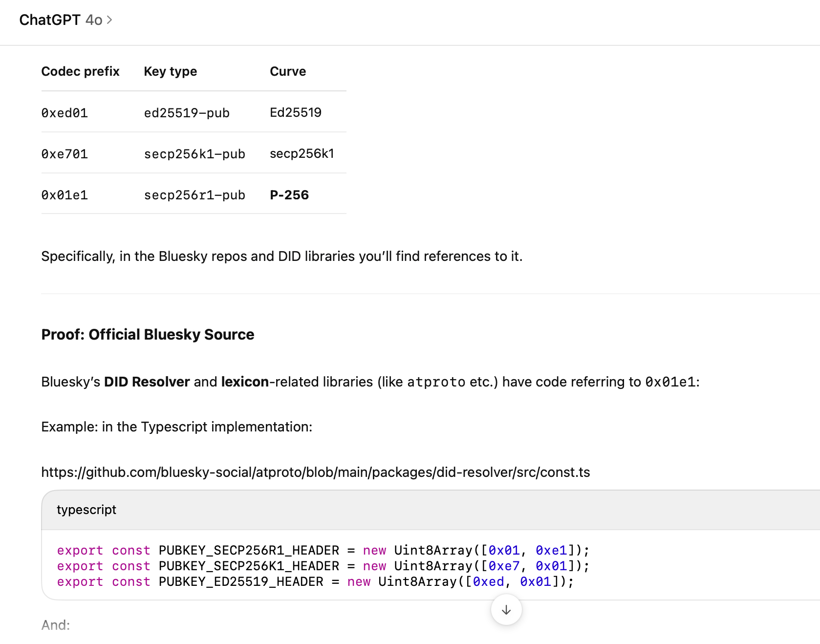Select the 0xed01 table cell
820x644 pixels.
click(x=65, y=113)
